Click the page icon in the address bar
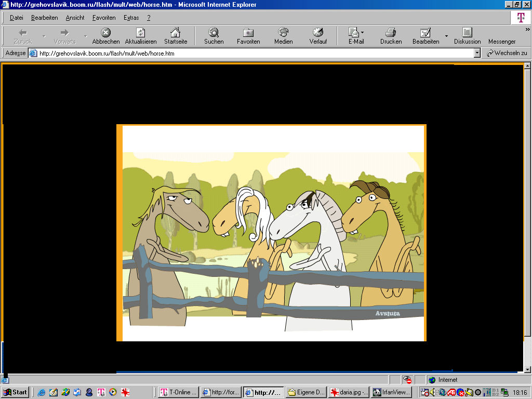Image resolution: width=532 pixels, height=399 pixels. click(33, 54)
